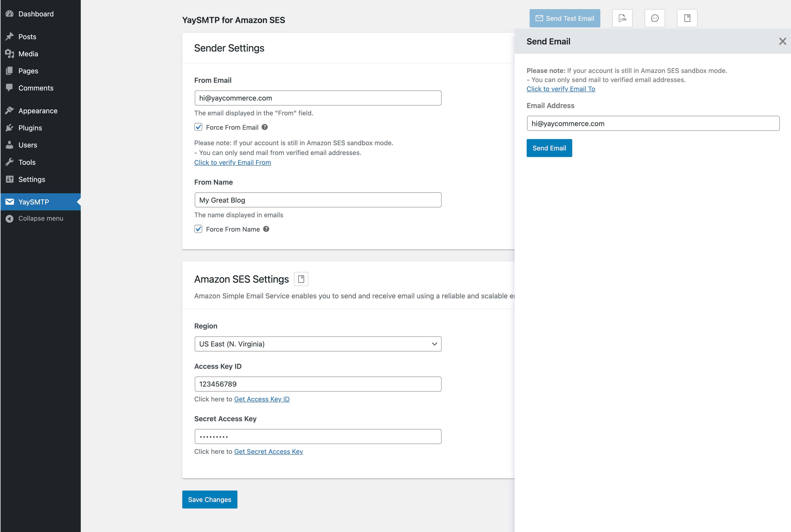Select US East N. Virginia region option

click(x=318, y=344)
